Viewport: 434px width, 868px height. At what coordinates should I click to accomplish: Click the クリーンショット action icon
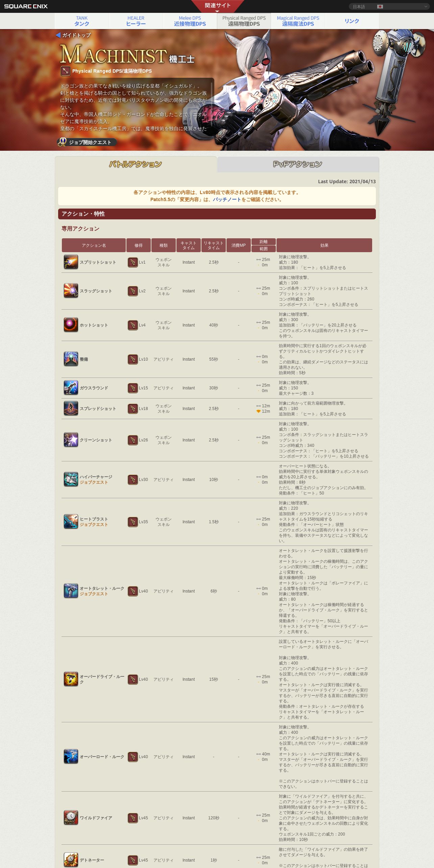tap(71, 440)
